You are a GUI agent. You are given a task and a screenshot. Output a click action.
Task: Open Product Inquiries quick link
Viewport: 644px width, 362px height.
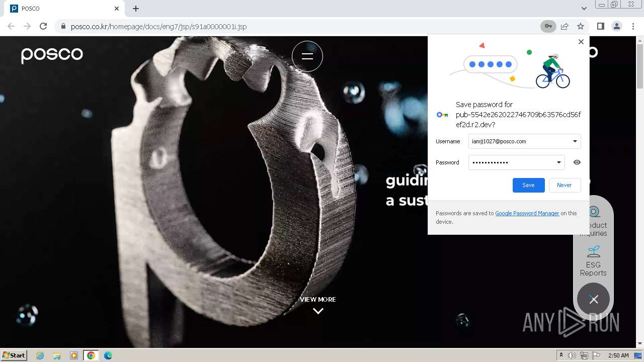pyautogui.click(x=593, y=221)
